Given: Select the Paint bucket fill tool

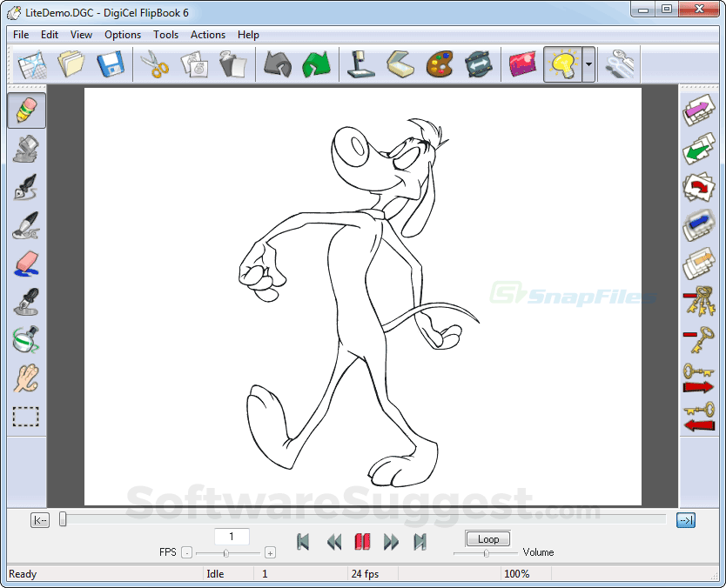Looking at the screenshot, I should coord(26,149).
